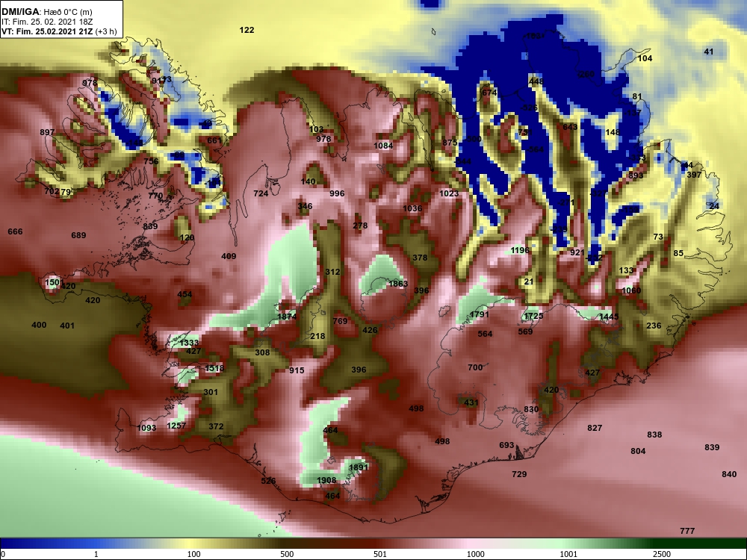
Task: Click the map value 1518
Action: (214, 368)
